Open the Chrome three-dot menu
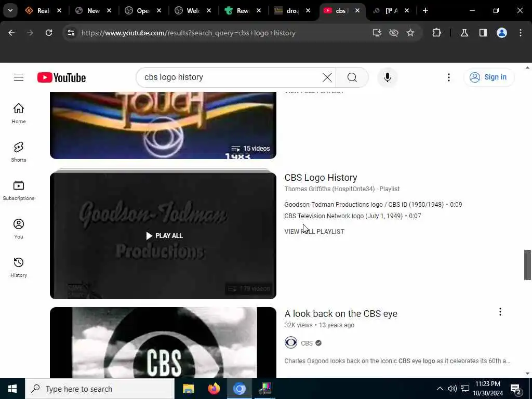This screenshot has width=532, height=399. coord(521,33)
